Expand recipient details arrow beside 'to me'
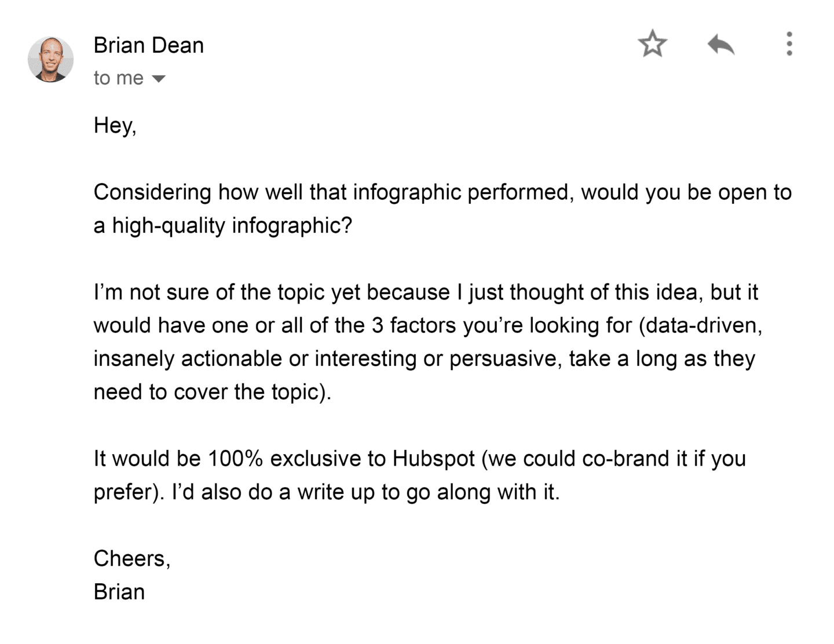Screen dimensions: 834x644 pyautogui.click(x=158, y=79)
